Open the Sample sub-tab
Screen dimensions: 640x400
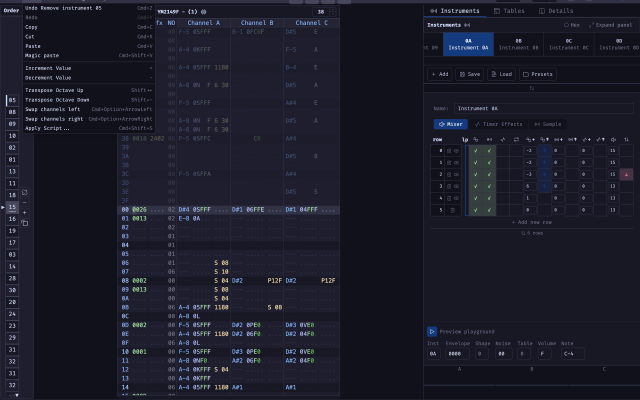click(547, 124)
